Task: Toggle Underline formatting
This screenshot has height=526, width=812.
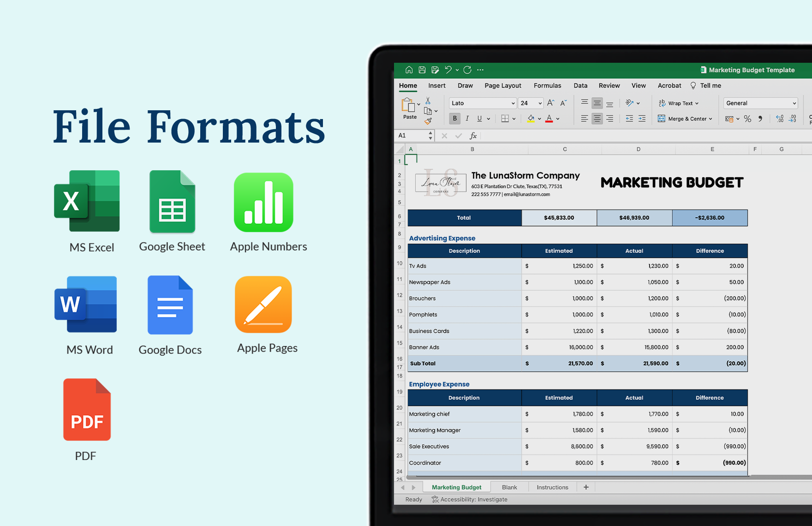Action: click(x=479, y=119)
